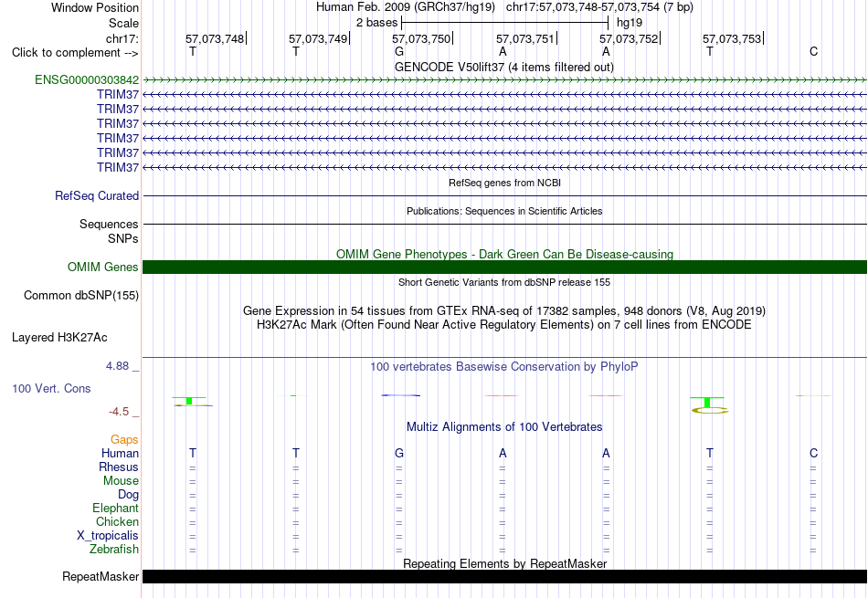Viewport: 868px width, 598px height.
Task: Click the Layered H3K27Ac label
Action: click(x=59, y=338)
